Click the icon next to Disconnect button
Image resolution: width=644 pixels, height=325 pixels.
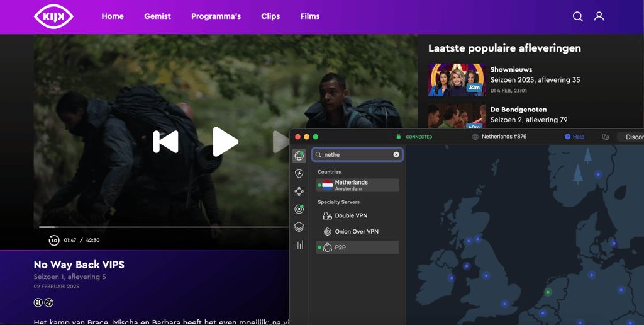[x=606, y=137]
